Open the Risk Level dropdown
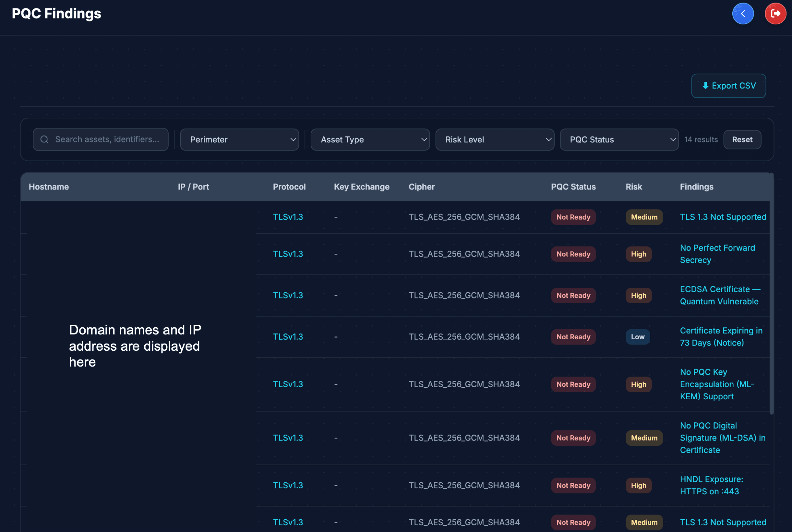This screenshot has width=792, height=532. coord(495,139)
